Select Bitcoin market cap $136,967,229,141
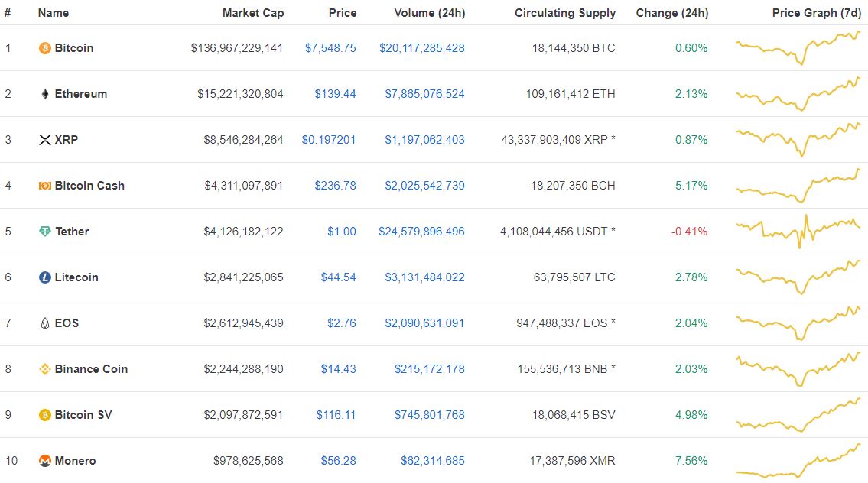Screen dimensions: 868x483 click(237, 48)
